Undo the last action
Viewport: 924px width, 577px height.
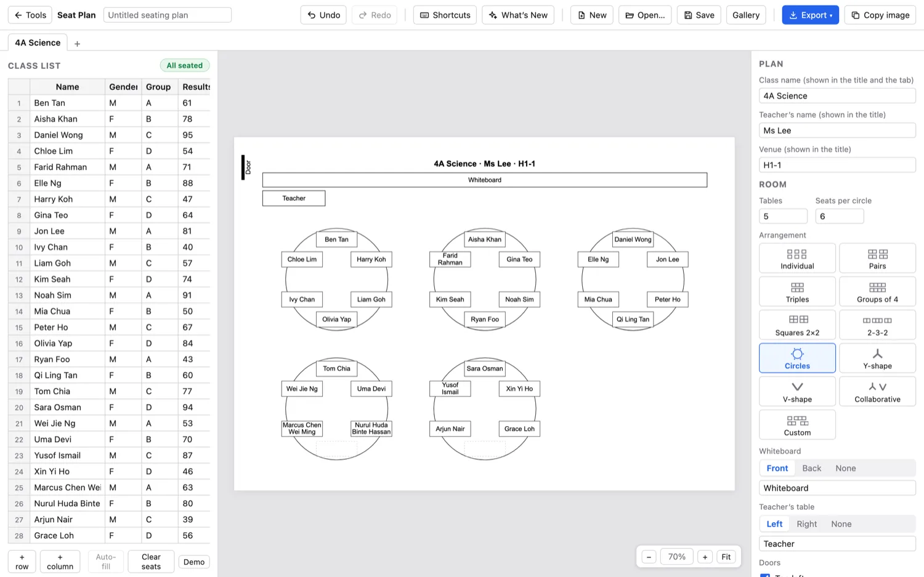pyautogui.click(x=323, y=15)
